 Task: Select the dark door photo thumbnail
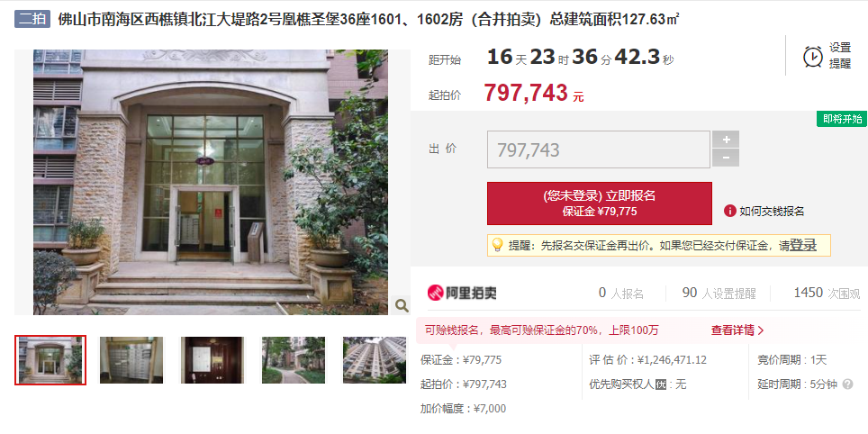(x=212, y=360)
